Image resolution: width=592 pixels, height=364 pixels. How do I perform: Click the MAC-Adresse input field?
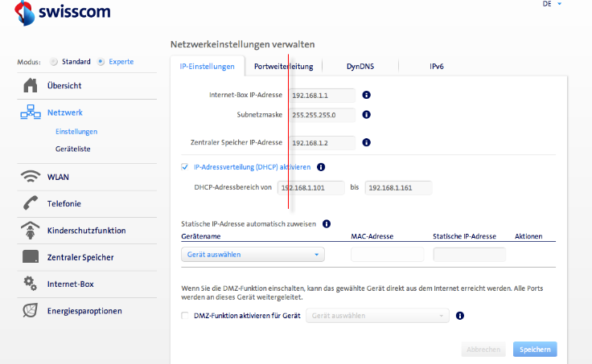[x=387, y=255]
